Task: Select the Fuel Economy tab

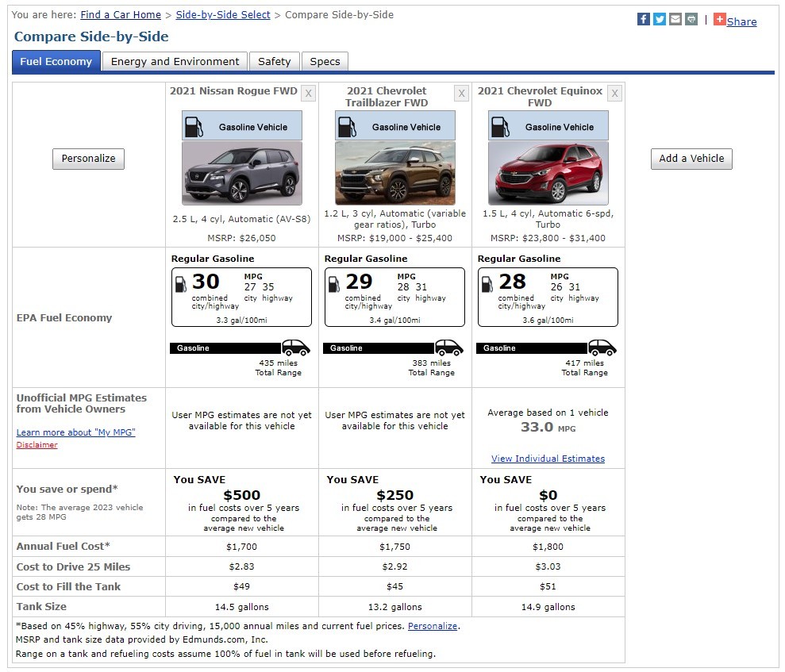Action: point(56,62)
